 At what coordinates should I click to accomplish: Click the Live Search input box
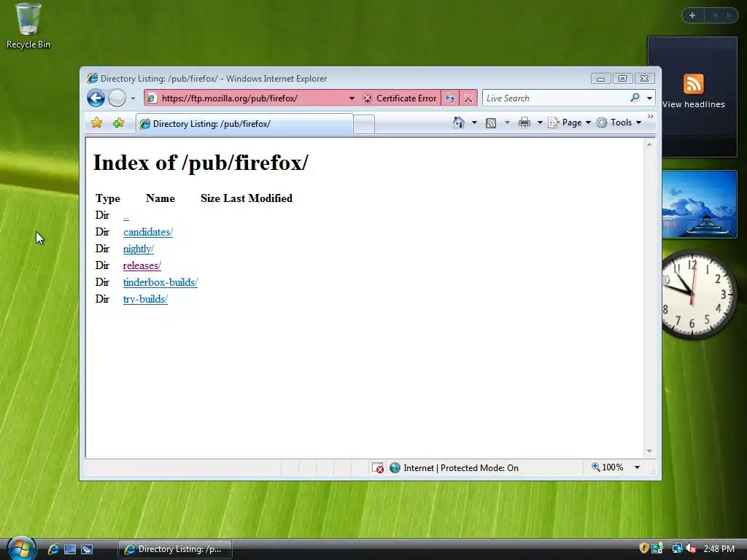coord(555,98)
